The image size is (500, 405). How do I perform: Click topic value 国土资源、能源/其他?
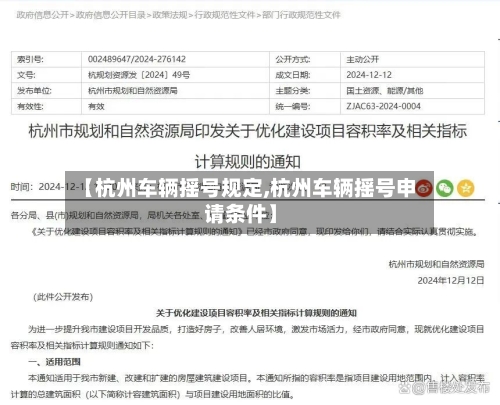(x=385, y=91)
